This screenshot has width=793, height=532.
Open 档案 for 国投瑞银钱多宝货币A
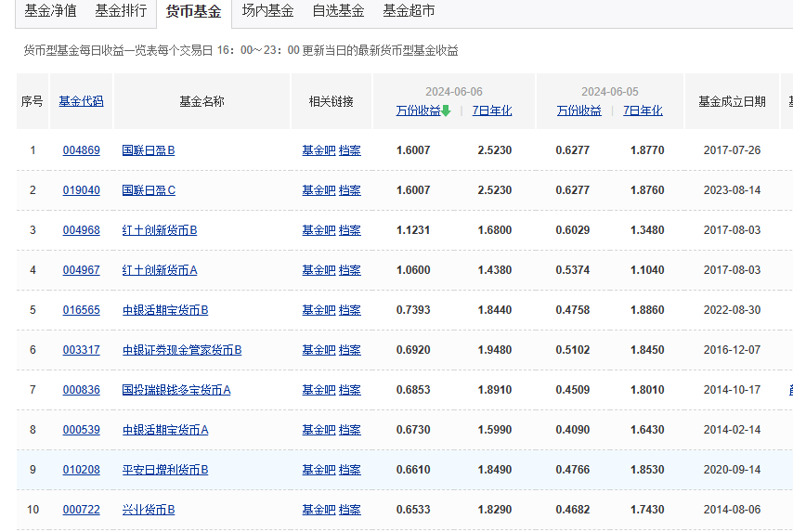349,390
